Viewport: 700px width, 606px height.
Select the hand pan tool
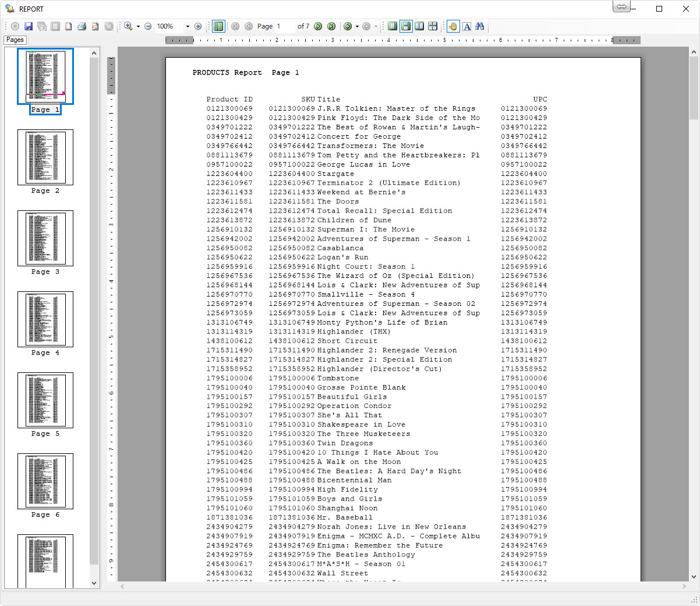click(x=453, y=26)
